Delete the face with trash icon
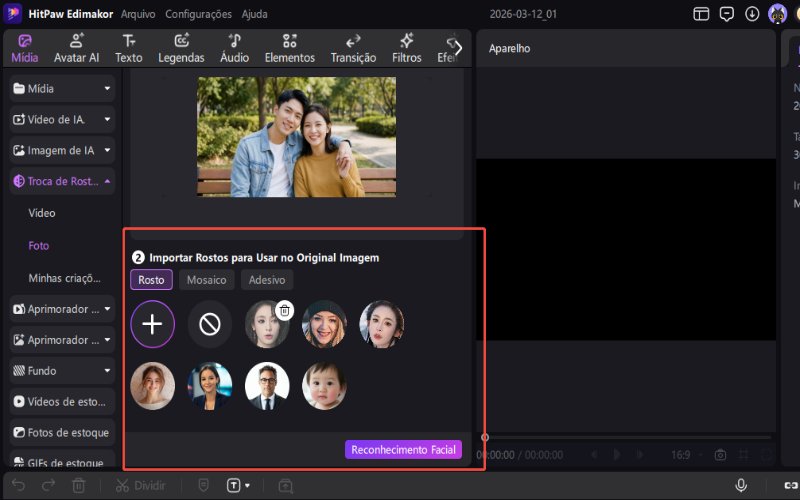The image size is (800, 500). (285, 310)
